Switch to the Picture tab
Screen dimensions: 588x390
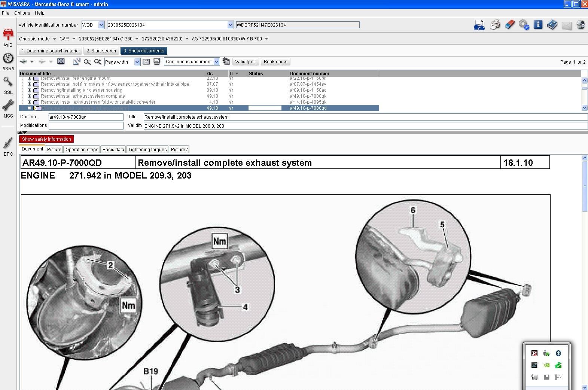(54, 149)
